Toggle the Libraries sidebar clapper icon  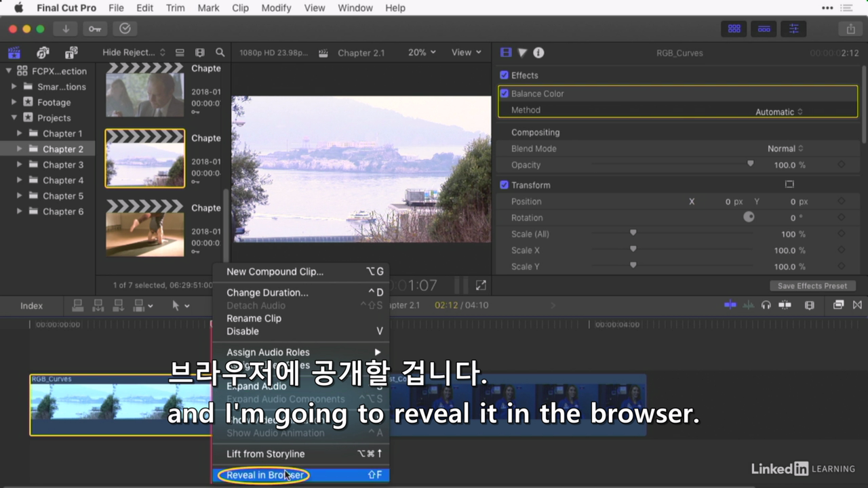point(14,52)
